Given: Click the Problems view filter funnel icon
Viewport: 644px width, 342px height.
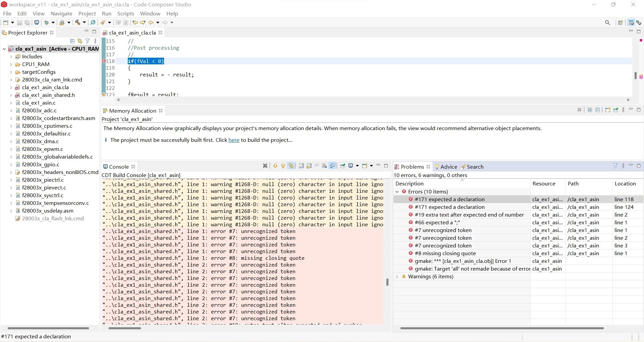Looking at the screenshot, I should (x=615, y=166).
